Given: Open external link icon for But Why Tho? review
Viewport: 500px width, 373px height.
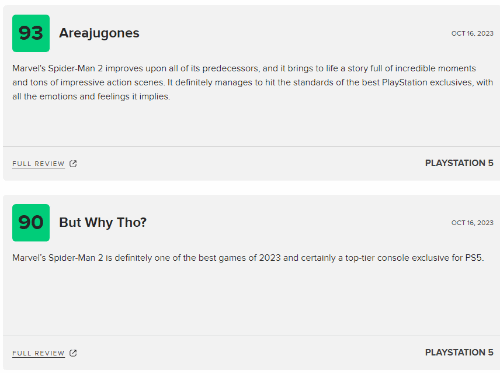Looking at the screenshot, I should [x=73, y=353].
